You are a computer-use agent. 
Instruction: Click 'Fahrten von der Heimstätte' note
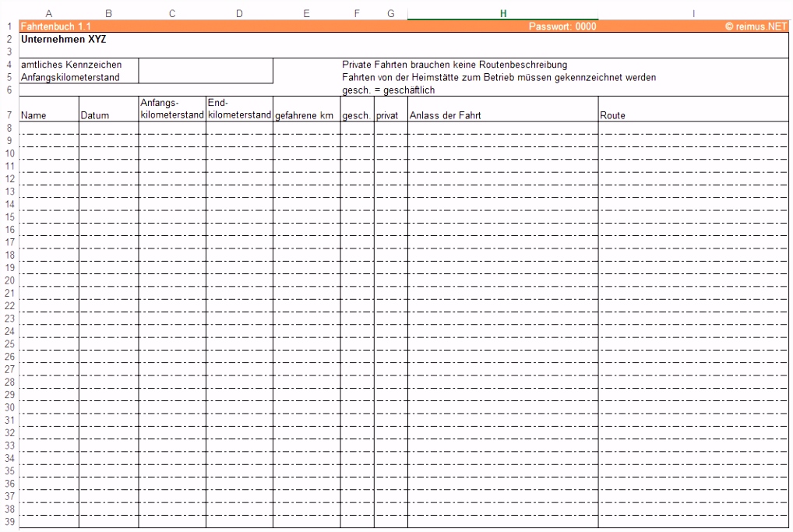pyautogui.click(x=499, y=77)
